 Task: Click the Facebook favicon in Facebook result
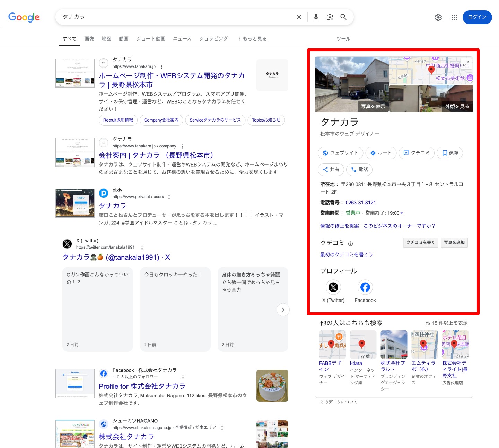click(104, 374)
